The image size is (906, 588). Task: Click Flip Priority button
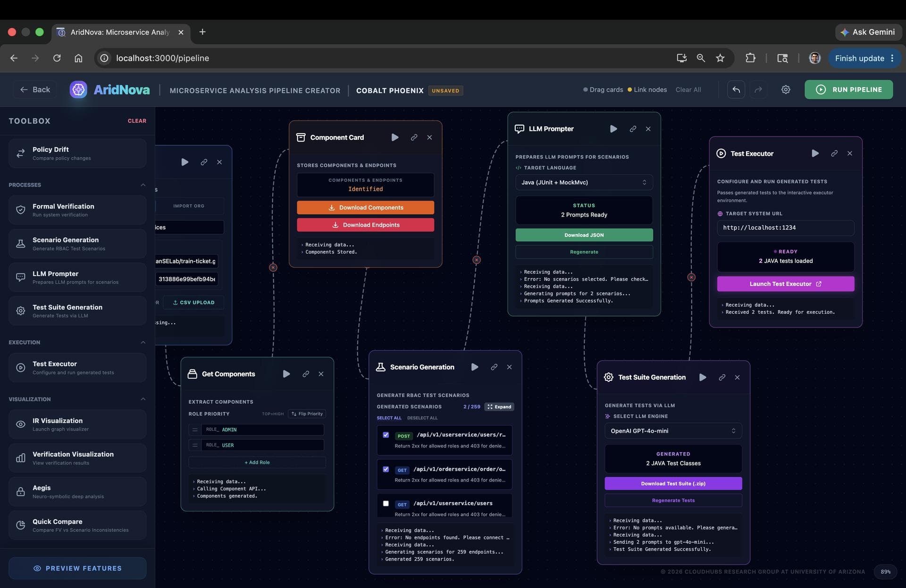[307, 414]
